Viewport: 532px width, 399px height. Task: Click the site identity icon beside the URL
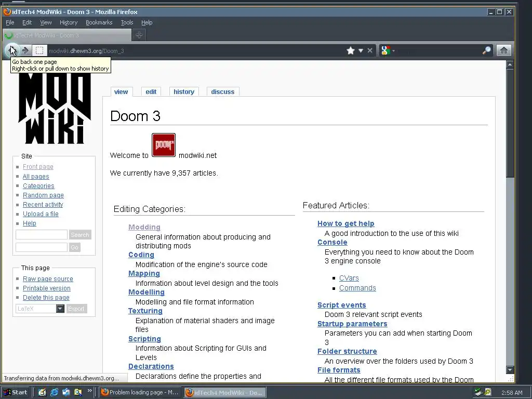pos(39,50)
